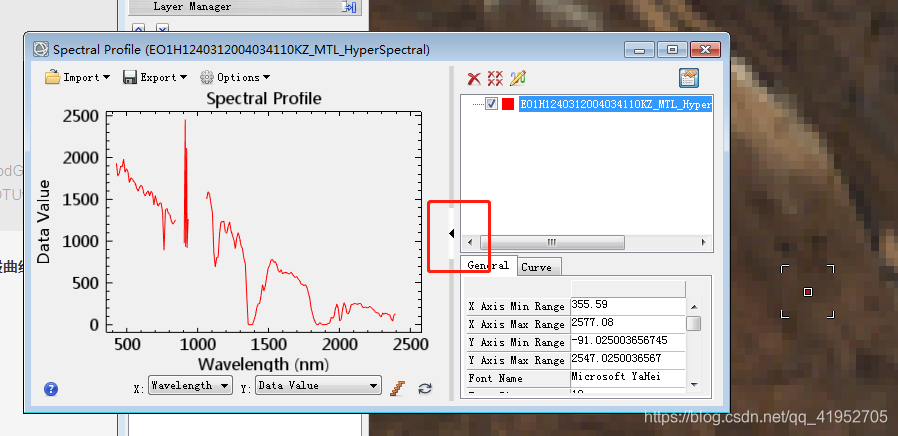Open the Y axis Data Value combo box
898x436 pixels.
point(318,386)
